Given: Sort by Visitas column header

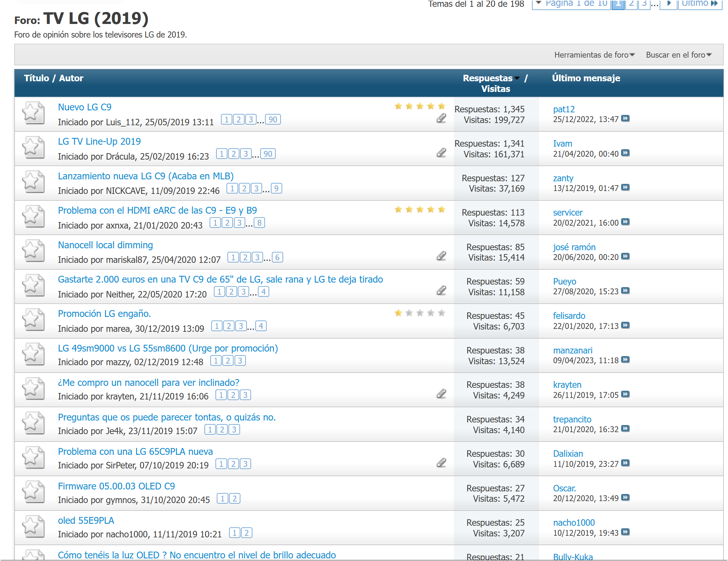Looking at the screenshot, I should point(496,89).
